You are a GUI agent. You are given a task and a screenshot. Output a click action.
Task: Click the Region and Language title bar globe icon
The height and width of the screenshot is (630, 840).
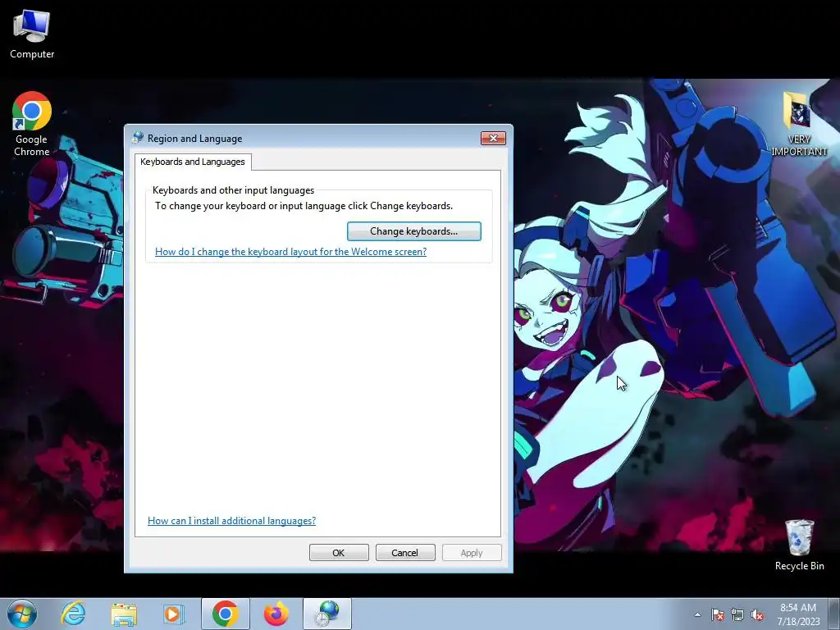point(138,138)
